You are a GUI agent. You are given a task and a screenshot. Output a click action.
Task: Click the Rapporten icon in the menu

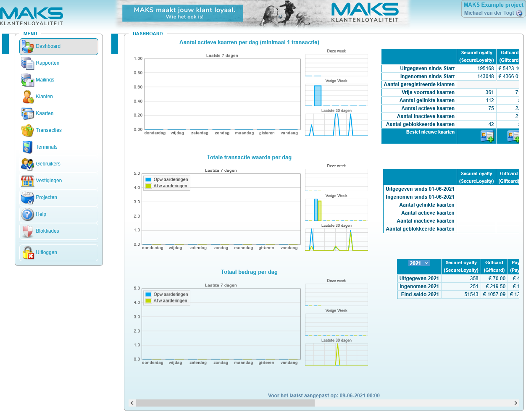click(27, 63)
